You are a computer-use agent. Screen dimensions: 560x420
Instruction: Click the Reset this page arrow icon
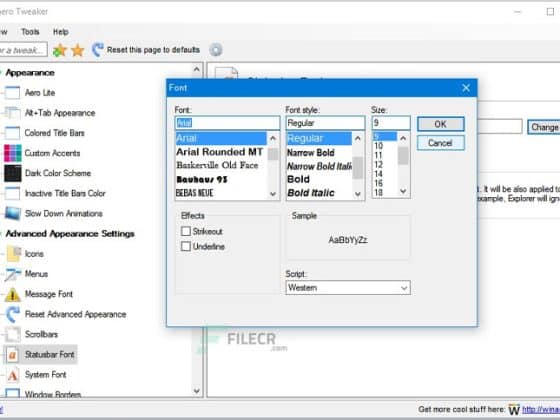tap(97, 50)
